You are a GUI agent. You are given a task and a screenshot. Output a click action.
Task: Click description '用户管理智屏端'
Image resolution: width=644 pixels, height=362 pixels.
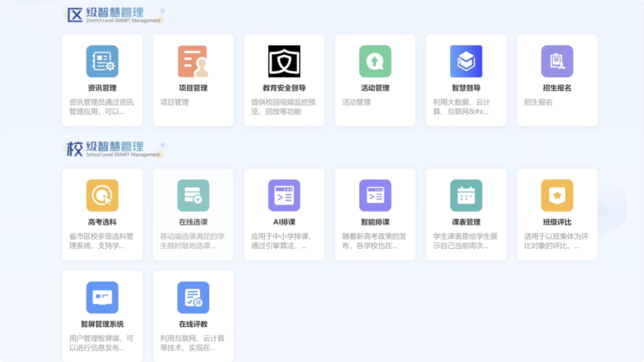(101, 343)
